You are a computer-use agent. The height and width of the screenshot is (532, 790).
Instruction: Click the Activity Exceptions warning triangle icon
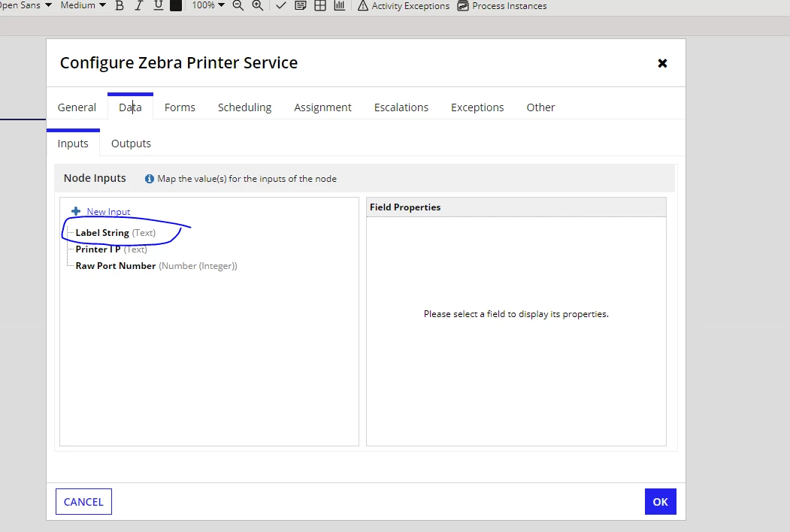pyautogui.click(x=363, y=5)
